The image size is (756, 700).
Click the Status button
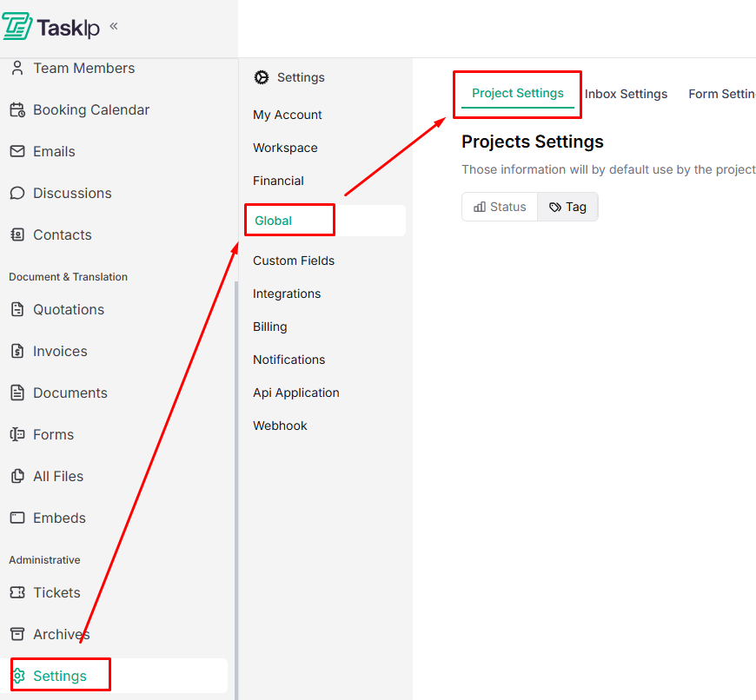click(500, 207)
